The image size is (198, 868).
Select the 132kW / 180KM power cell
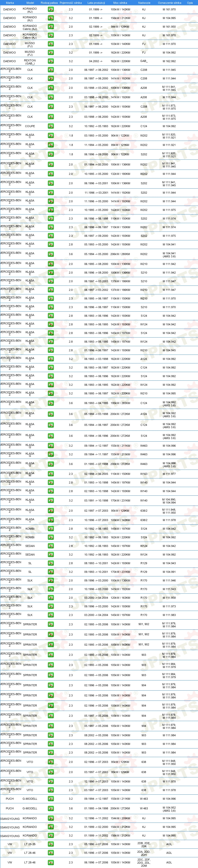click(120, 174)
